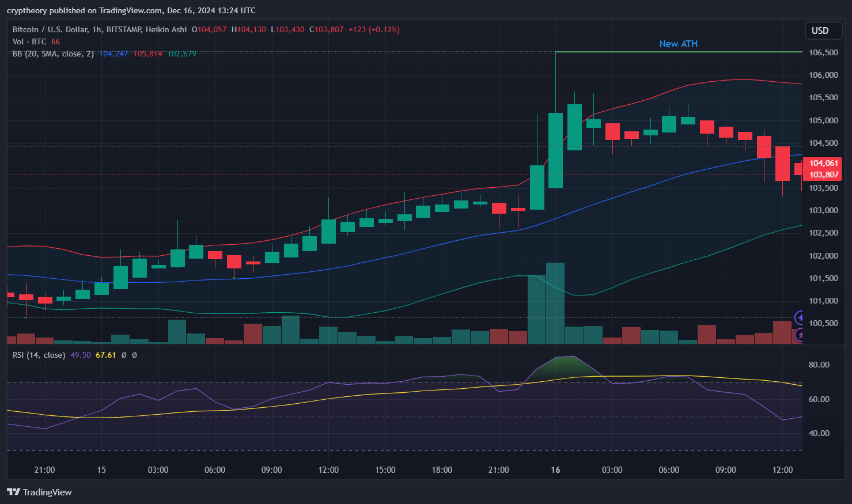The height and width of the screenshot is (504, 852).
Task: Click the open value O104,057
Action: (x=209, y=29)
